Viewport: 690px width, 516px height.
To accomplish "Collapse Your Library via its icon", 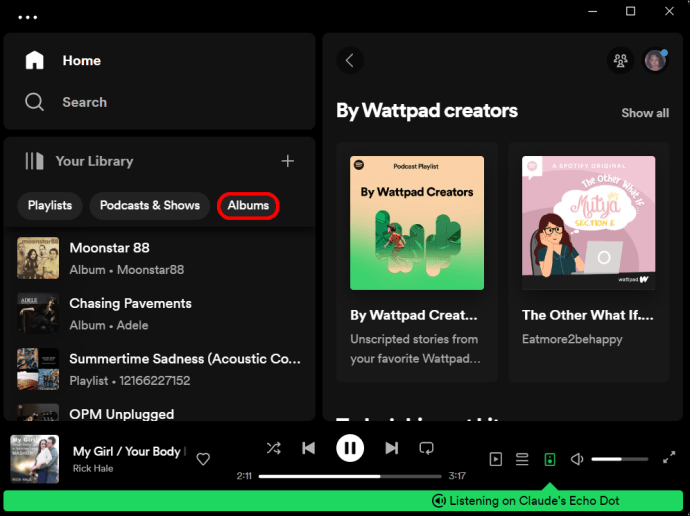I will pyautogui.click(x=34, y=161).
